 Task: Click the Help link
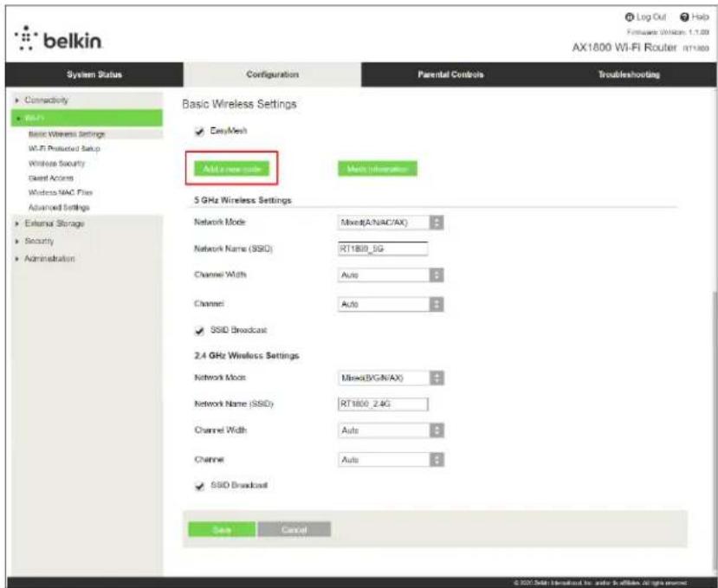[x=700, y=17]
